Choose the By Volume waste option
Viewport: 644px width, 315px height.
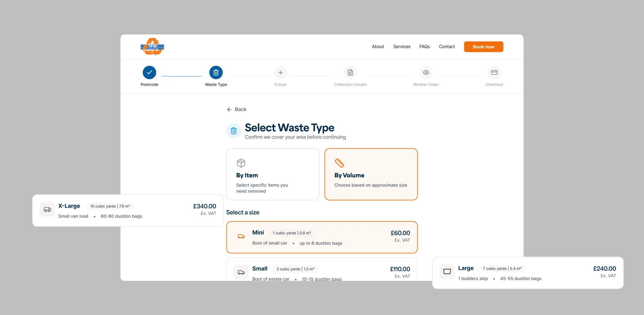[371, 174]
